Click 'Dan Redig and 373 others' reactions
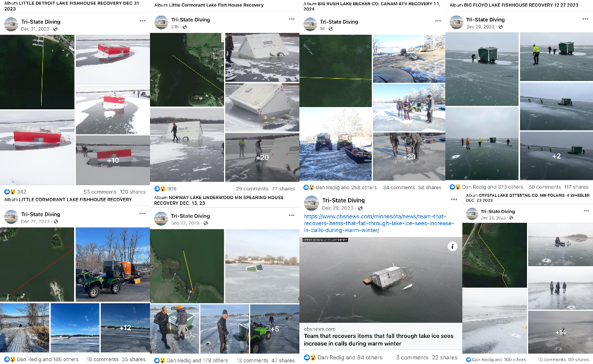 (x=492, y=187)
